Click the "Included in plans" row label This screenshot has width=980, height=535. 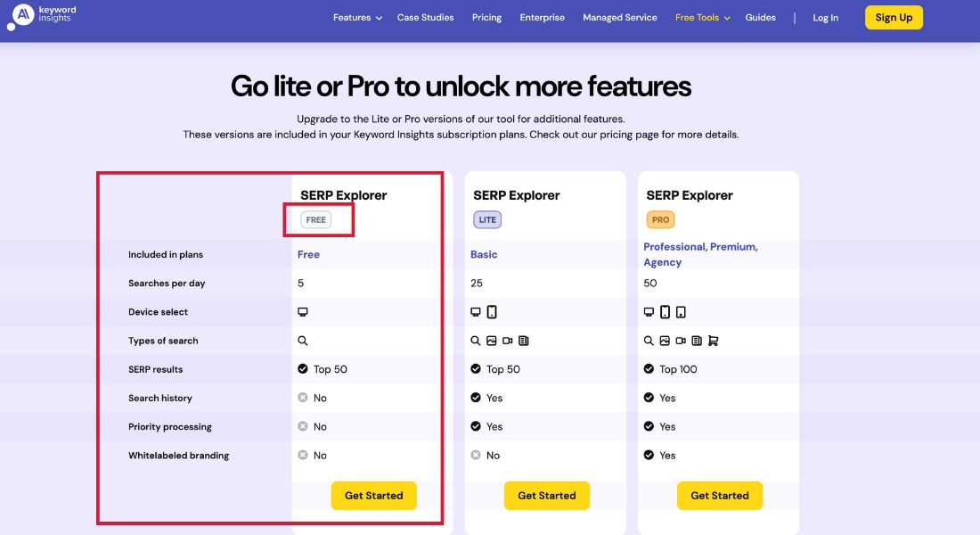point(166,254)
